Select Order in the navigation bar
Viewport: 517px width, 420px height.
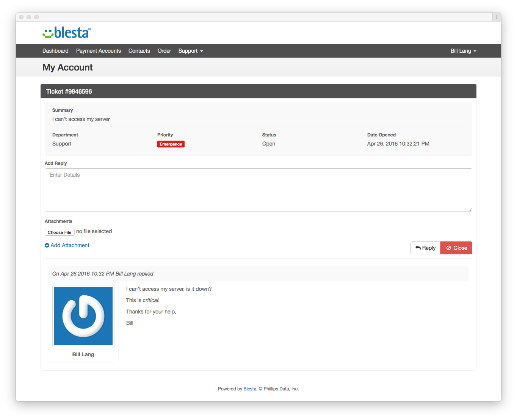[164, 51]
